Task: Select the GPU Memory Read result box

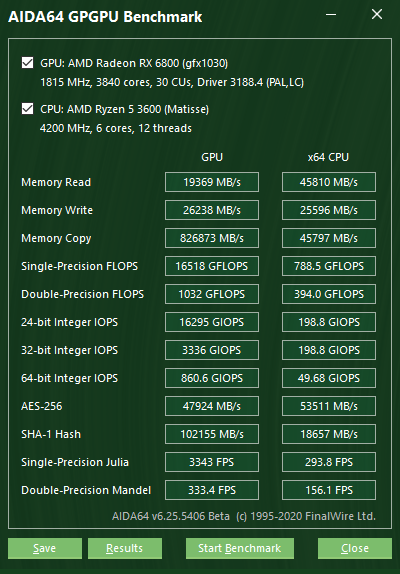Action: pos(212,182)
